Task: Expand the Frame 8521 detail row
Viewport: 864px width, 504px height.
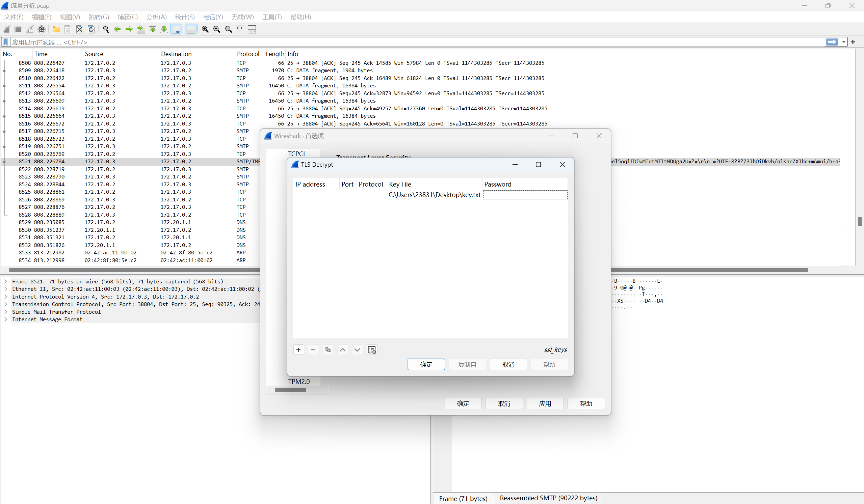Action: [5, 282]
